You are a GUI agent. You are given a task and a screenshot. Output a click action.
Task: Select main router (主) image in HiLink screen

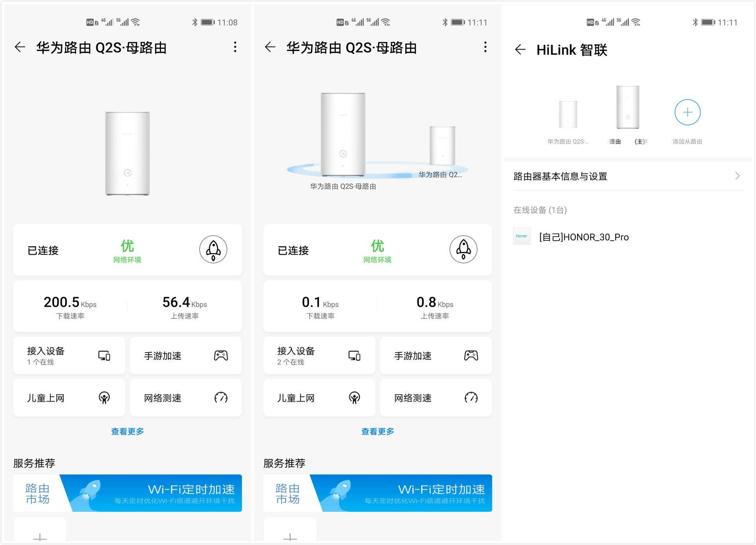pos(628,107)
